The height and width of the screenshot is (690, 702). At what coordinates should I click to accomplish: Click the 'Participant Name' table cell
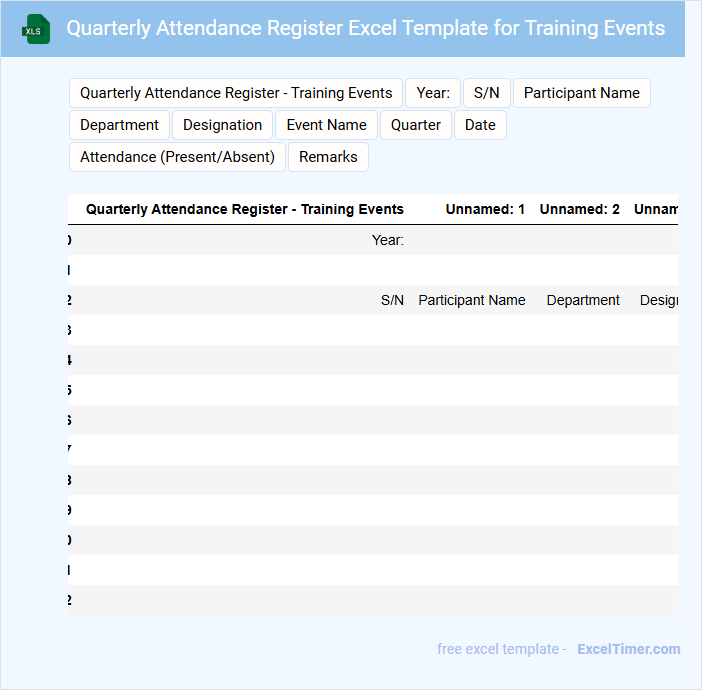(x=472, y=300)
